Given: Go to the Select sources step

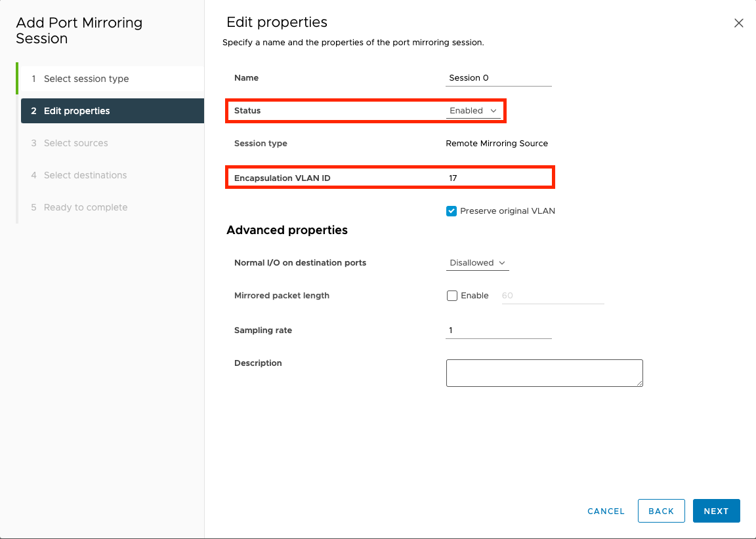Looking at the screenshot, I should point(75,143).
